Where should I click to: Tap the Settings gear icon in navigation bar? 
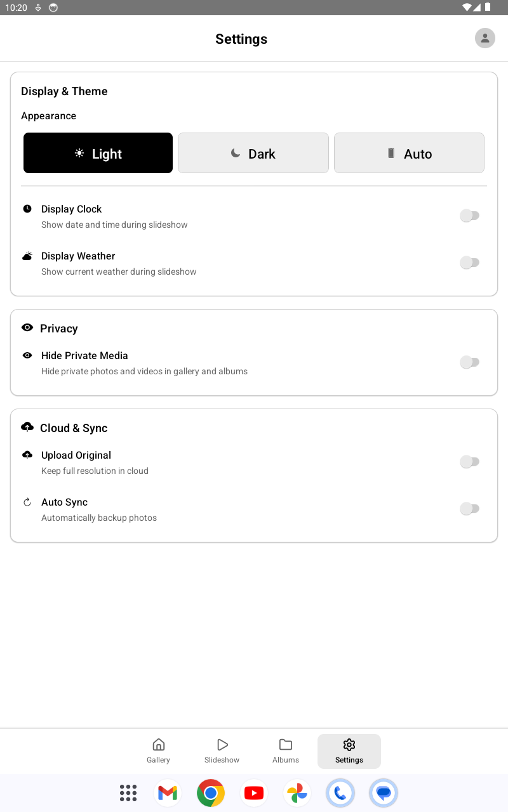coord(349,743)
